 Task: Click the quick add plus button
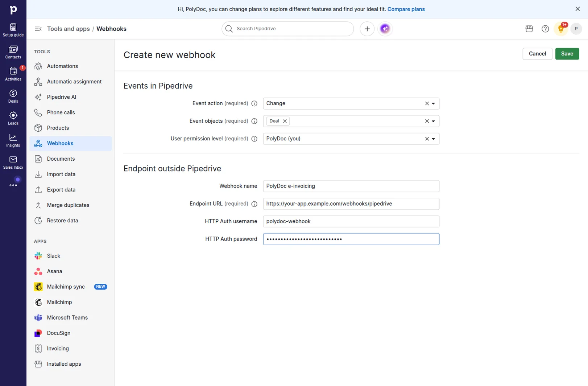coord(367,29)
